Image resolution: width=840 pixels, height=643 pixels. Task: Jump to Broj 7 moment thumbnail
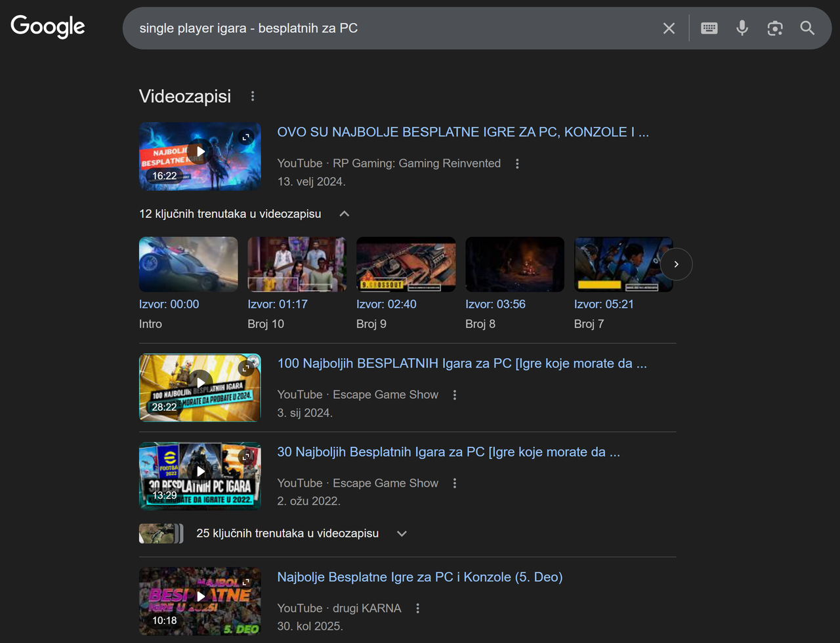pyautogui.click(x=623, y=264)
